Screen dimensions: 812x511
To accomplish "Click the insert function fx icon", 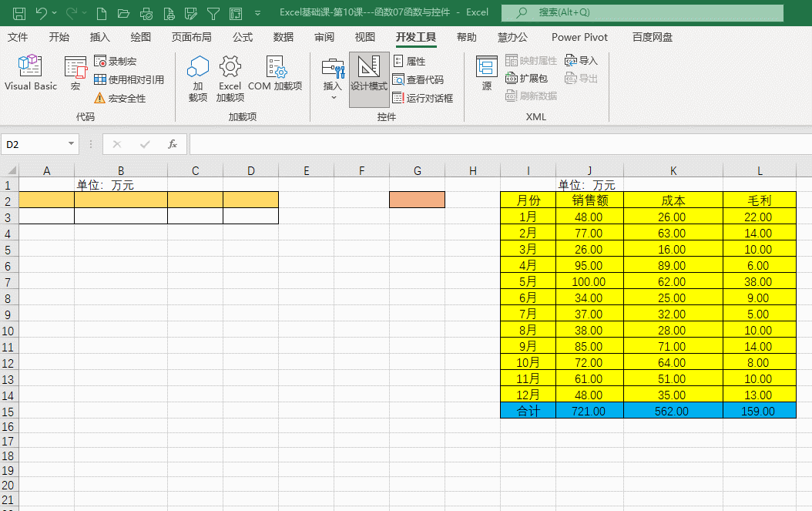I will click(173, 144).
